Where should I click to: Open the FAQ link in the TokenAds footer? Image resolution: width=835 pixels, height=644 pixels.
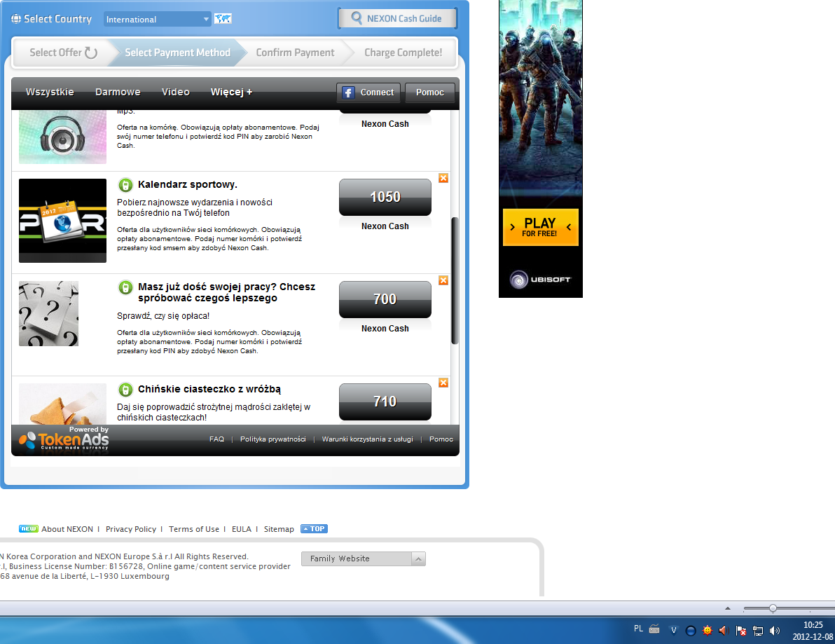point(216,439)
